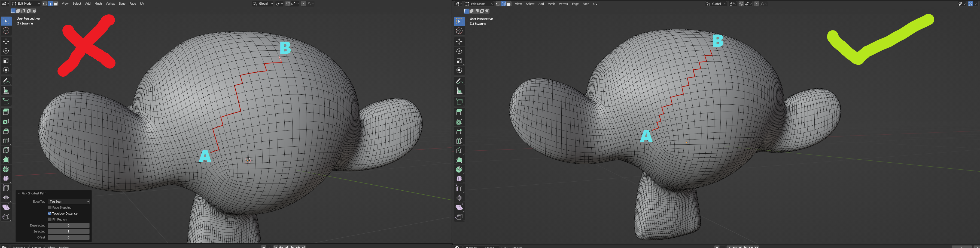Viewport: 980px width, 248px height.
Task: Pick the Loop Cut tool in left viewport
Action: click(x=6, y=141)
